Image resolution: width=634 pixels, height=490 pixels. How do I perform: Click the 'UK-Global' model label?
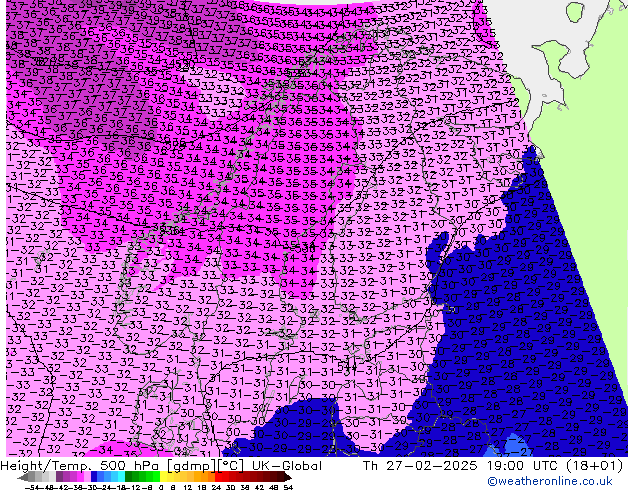click(x=287, y=466)
